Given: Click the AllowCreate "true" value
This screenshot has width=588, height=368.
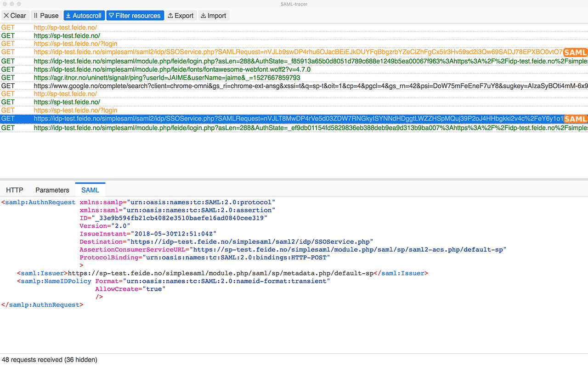Looking at the screenshot, I should pos(154,289).
